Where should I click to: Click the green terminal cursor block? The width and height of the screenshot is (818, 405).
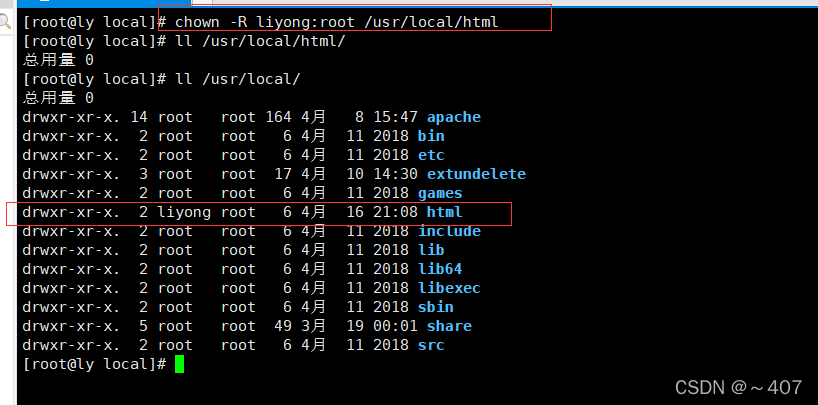pyautogui.click(x=179, y=364)
